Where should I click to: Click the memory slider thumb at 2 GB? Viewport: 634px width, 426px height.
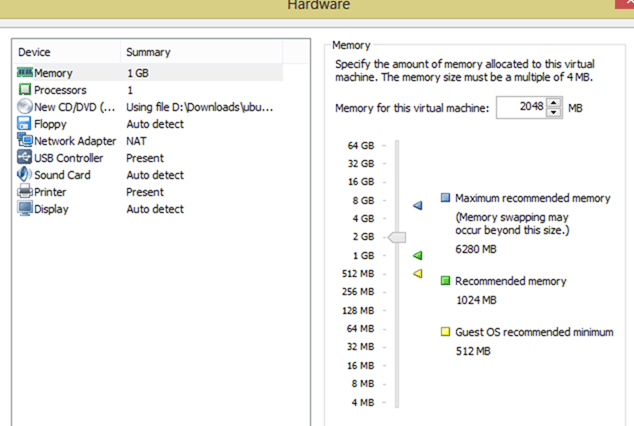[397, 237]
